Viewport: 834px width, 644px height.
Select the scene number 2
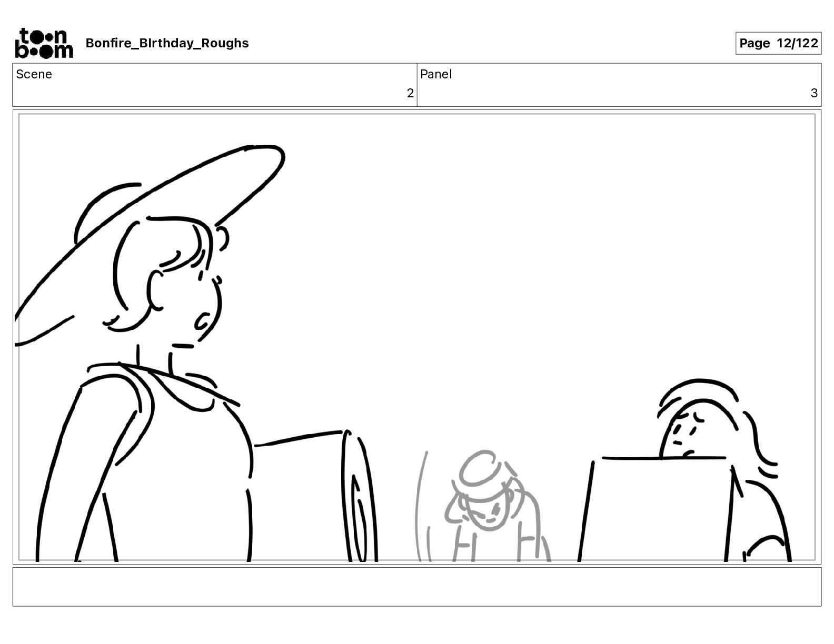[x=410, y=93]
